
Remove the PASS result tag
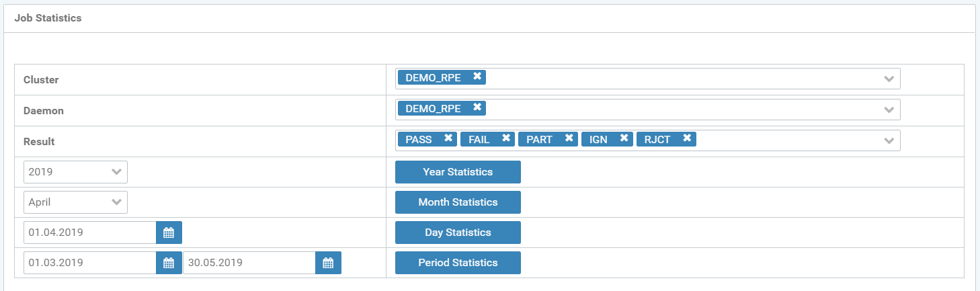coord(448,138)
